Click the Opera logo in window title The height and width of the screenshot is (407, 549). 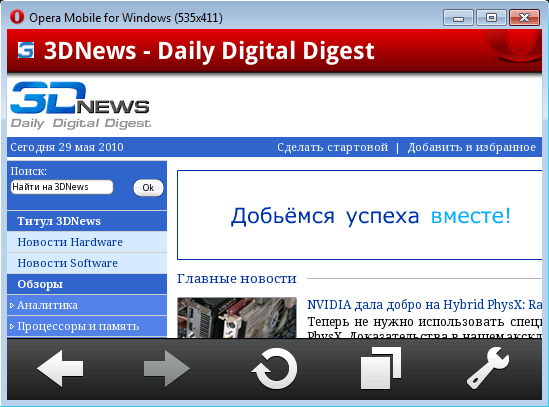tap(17, 17)
